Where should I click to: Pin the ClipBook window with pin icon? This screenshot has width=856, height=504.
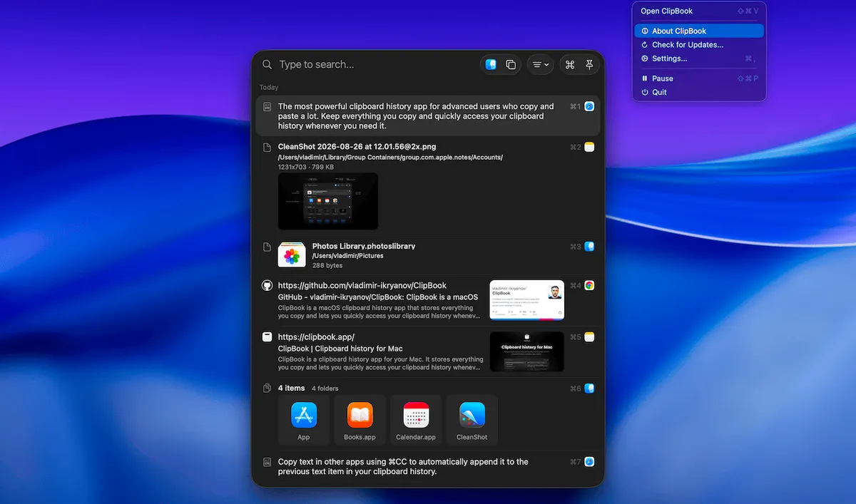point(589,64)
